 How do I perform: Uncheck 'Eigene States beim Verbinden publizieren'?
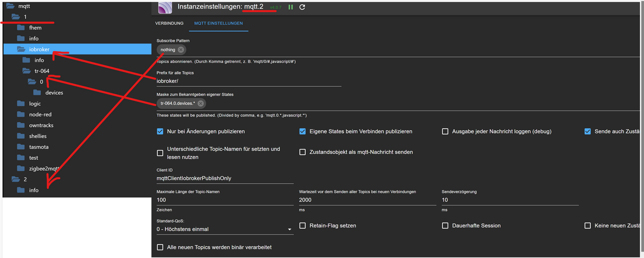[303, 131]
